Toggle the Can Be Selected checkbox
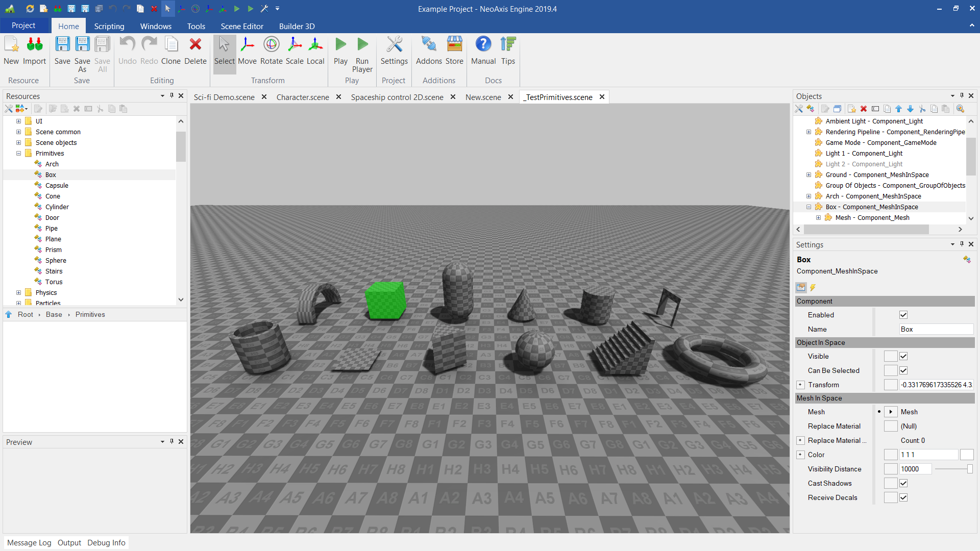Viewport: 980px width, 551px height. point(903,370)
